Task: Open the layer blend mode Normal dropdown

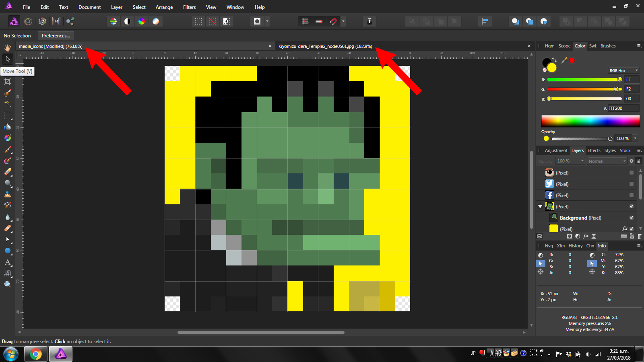Action: pyautogui.click(x=607, y=161)
